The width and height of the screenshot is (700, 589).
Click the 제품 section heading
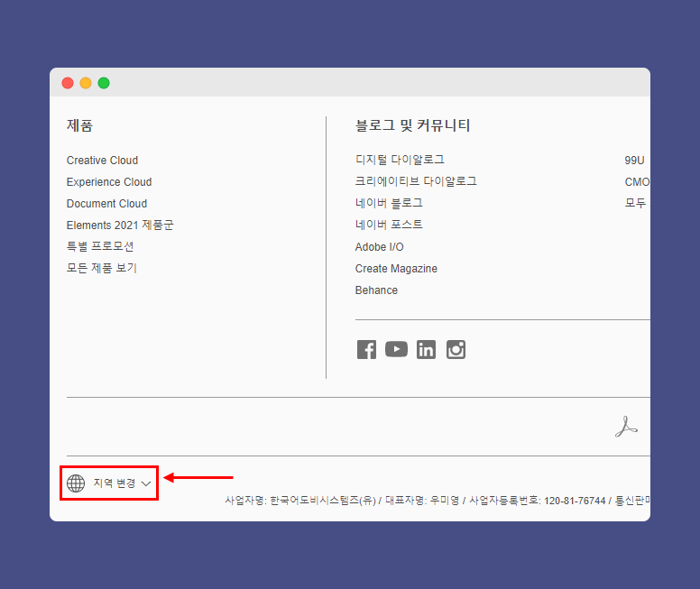(79, 125)
